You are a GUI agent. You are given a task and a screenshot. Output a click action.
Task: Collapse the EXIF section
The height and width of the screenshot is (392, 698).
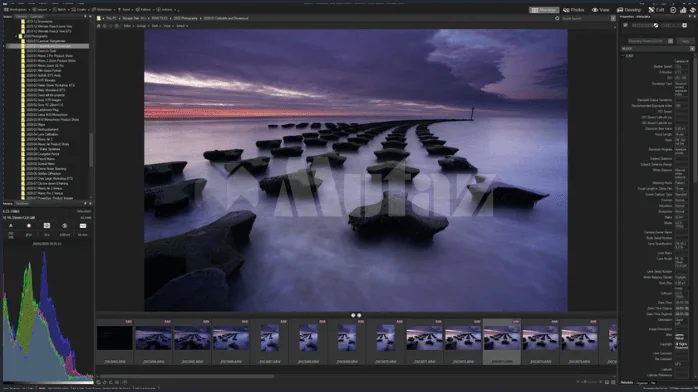point(623,56)
